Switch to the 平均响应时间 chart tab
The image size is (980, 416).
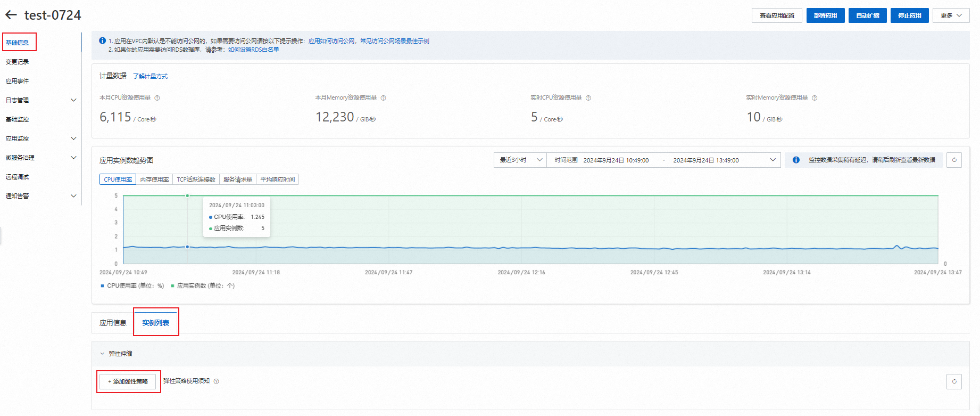[x=277, y=180]
